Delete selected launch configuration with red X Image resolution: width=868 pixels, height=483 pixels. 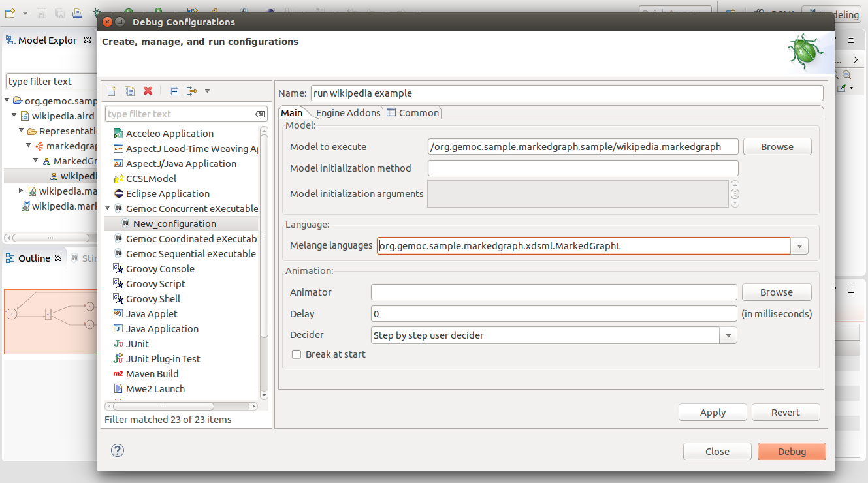coord(148,91)
